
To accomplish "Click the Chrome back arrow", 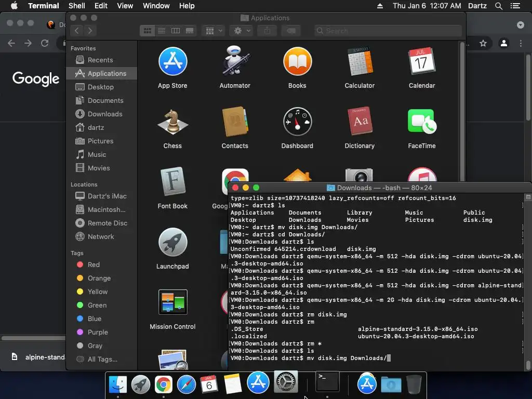I will pos(11,43).
